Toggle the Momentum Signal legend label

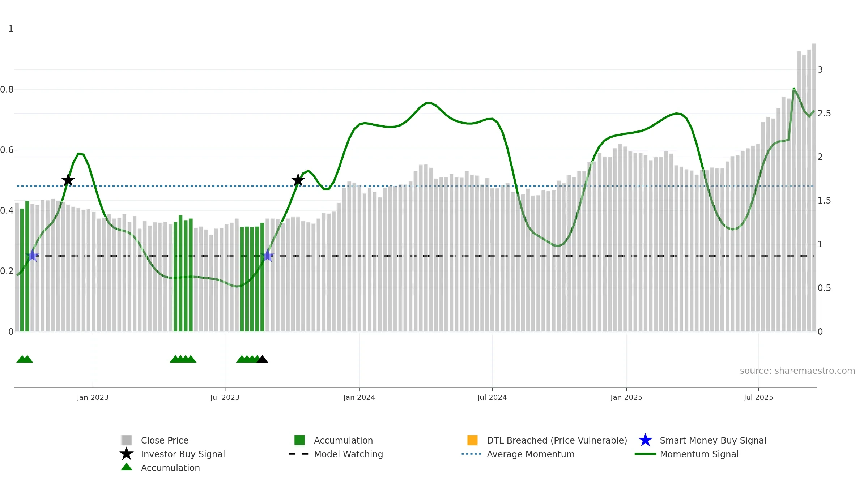point(699,454)
